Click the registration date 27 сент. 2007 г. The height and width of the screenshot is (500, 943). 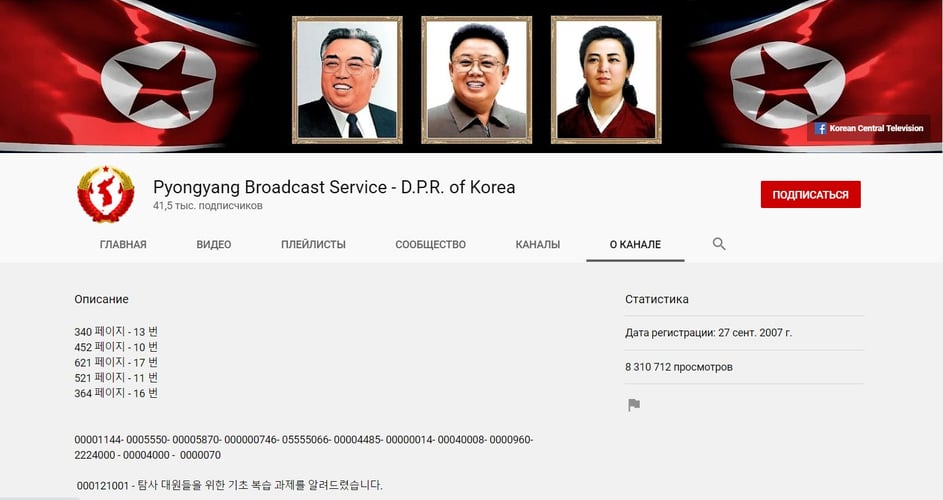point(755,333)
